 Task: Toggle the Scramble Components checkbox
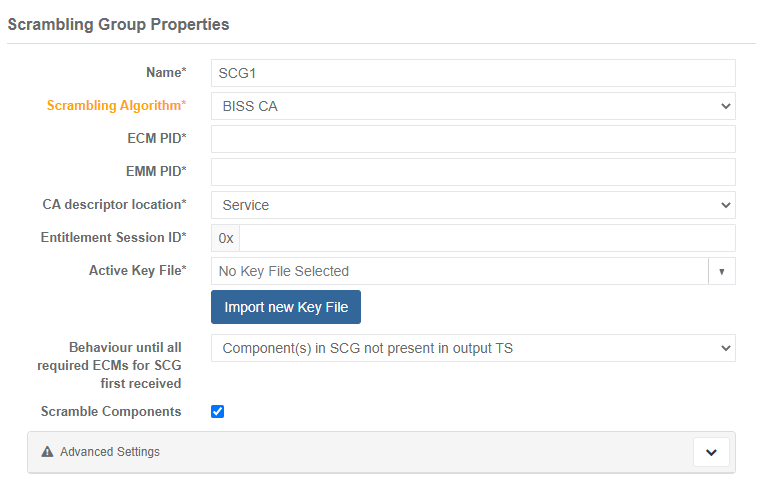[218, 411]
